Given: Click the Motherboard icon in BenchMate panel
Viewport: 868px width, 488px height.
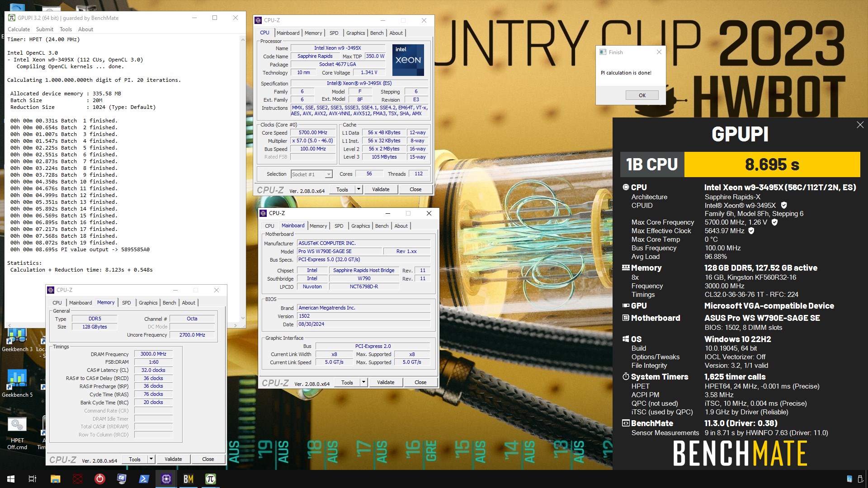Looking at the screenshot, I should [626, 318].
